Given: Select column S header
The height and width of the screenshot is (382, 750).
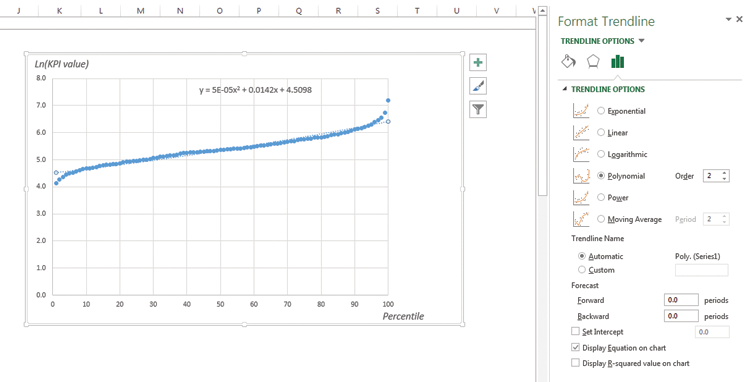Looking at the screenshot, I should (x=377, y=11).
